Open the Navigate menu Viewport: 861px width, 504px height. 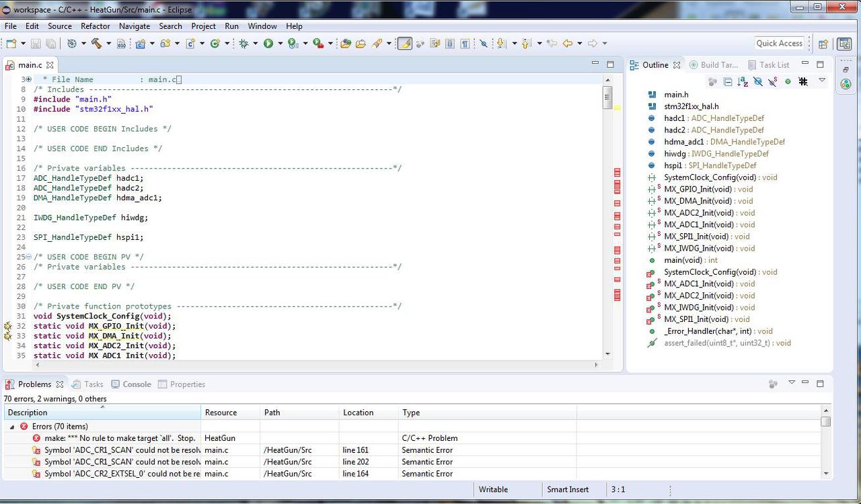point(135,26)
